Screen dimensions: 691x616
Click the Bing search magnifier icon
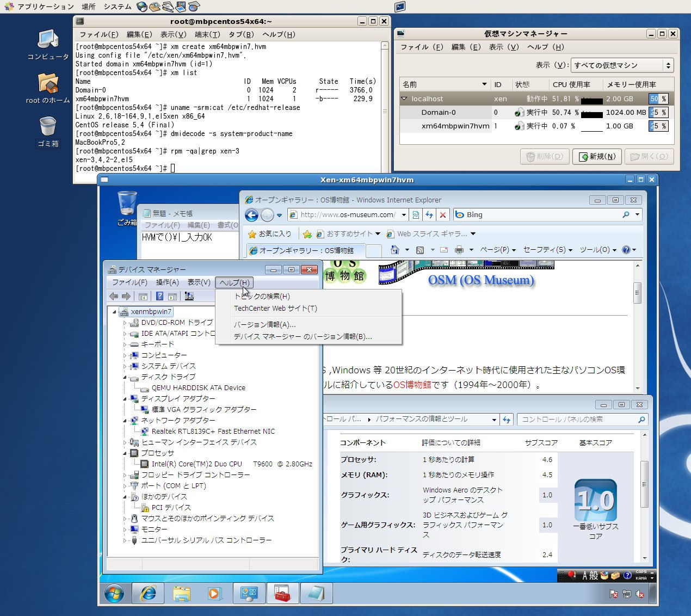point(626,215)
